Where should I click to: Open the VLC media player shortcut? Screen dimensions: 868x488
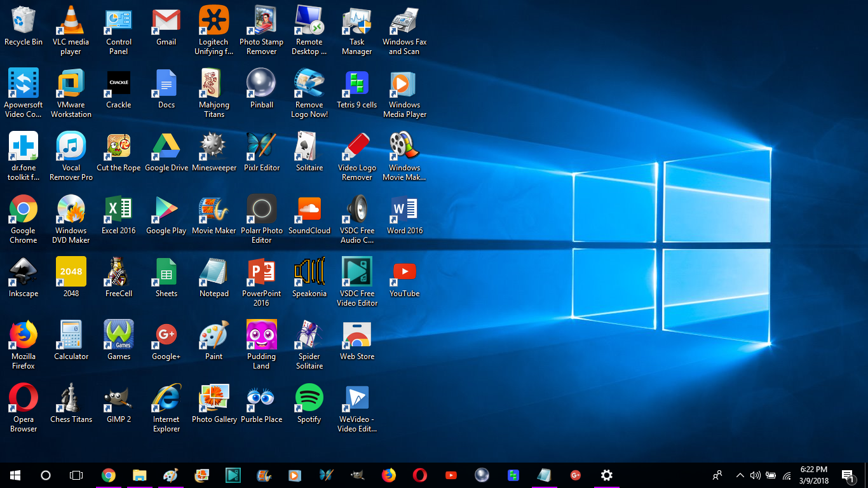71,21
